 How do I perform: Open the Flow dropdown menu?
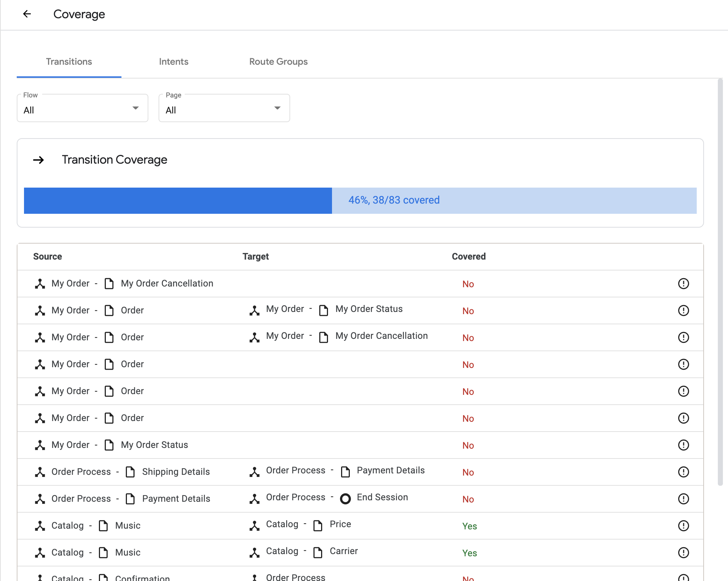tap(83, 108)
